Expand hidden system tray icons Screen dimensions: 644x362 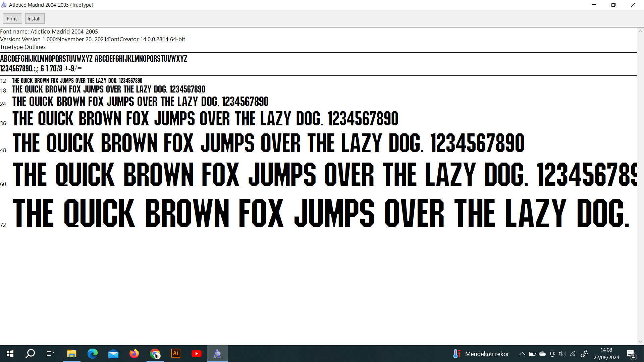pos(522,354)
